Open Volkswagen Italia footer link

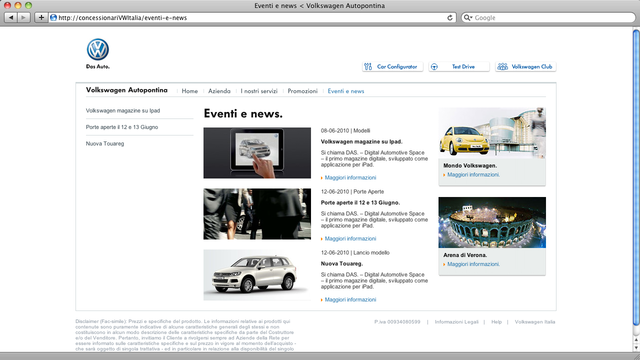point(535,322)
